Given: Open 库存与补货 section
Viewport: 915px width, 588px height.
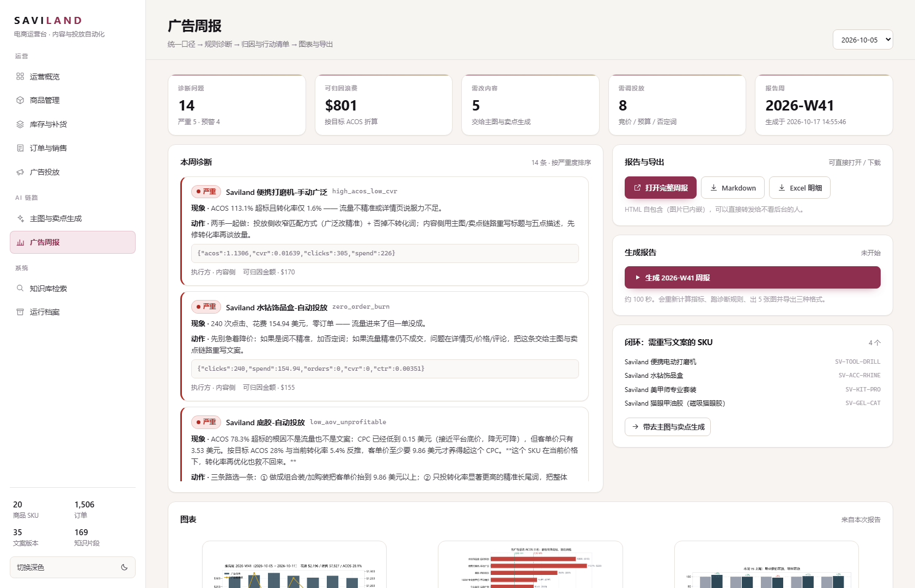Looking at the screenshot, I should pyautogui.click(x=72, y=124).
